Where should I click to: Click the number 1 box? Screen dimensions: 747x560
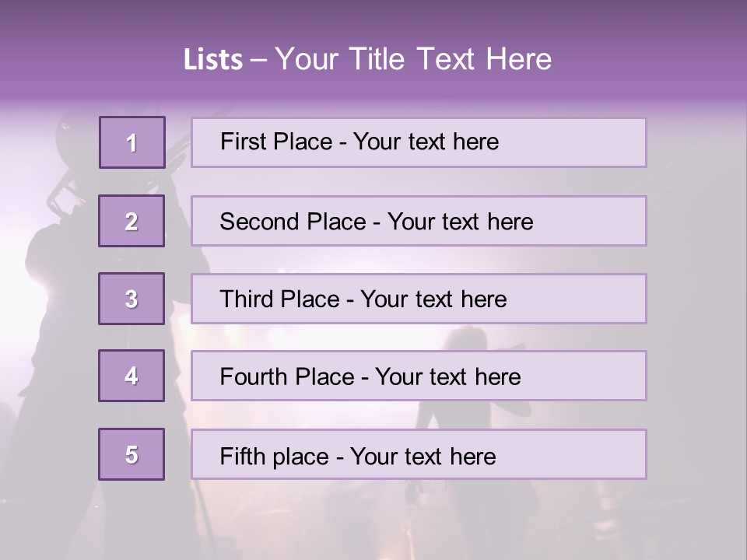[132, 142]
